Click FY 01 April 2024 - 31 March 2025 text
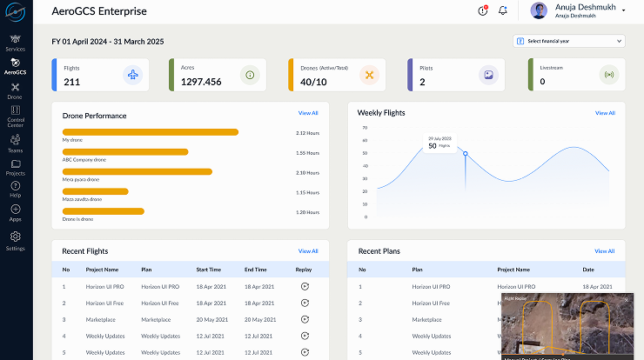Viewport: 644px width, 360px height. 108,42
